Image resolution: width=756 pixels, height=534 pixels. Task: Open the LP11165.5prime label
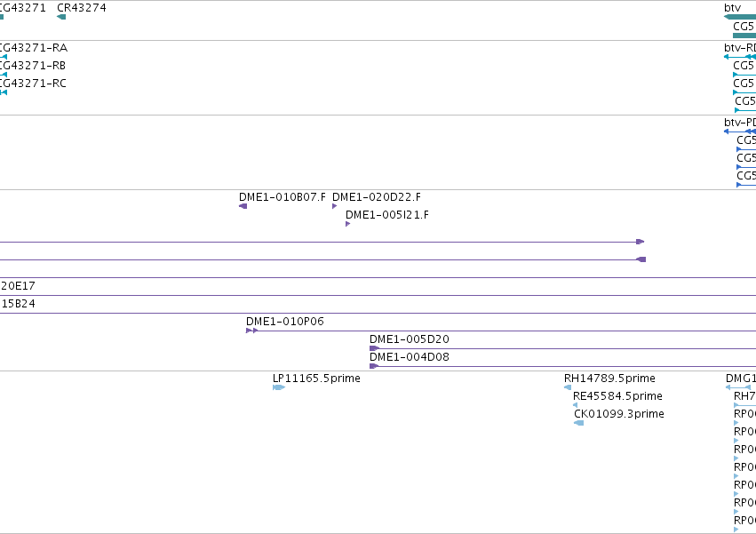(316, 379)
